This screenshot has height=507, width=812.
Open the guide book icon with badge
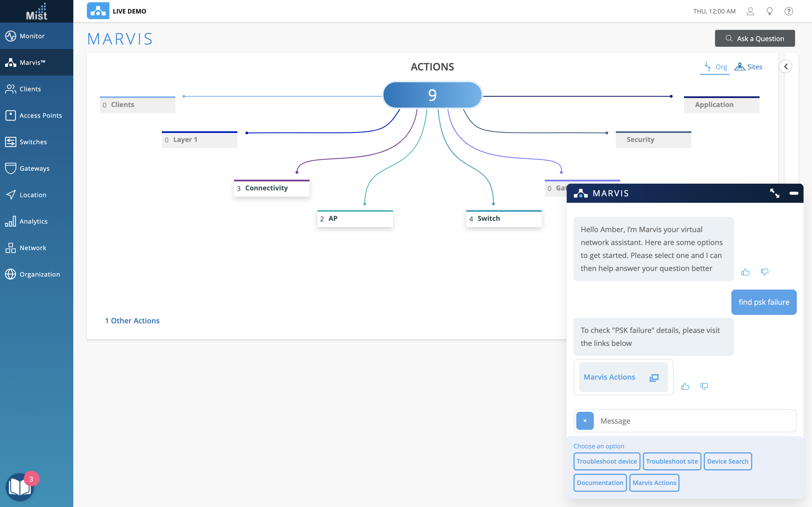pos(20,487)
